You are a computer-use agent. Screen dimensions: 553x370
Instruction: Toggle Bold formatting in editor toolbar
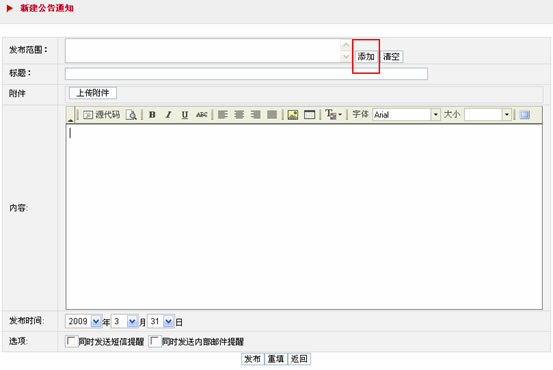pos(152,115)
